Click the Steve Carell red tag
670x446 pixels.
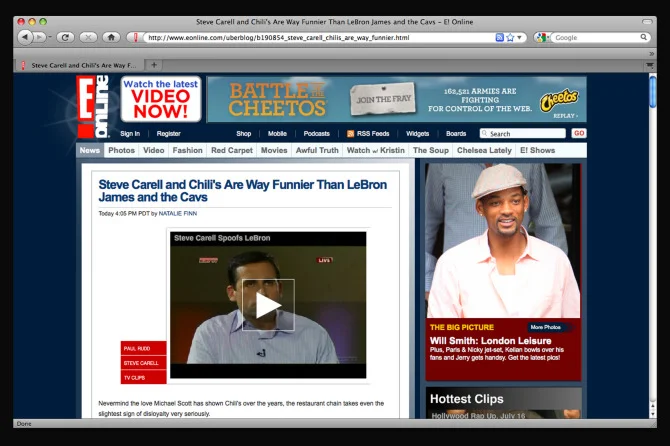[144, 363]
